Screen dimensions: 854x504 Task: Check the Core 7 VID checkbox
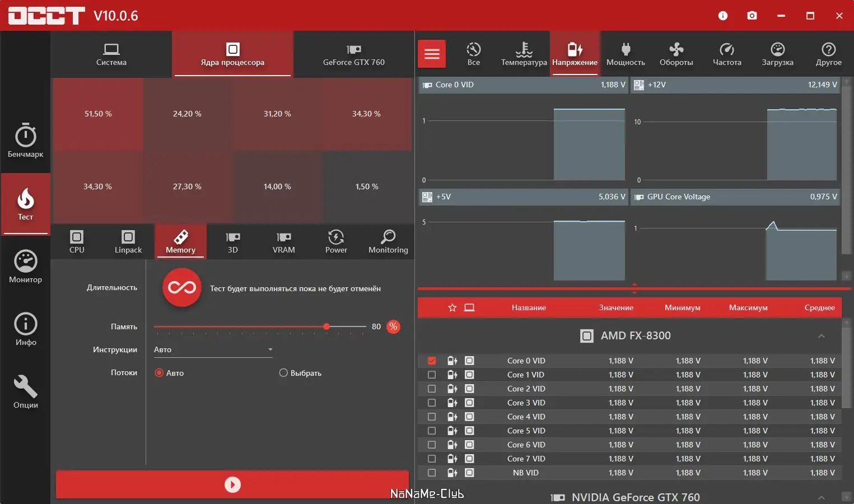(432, 459)
